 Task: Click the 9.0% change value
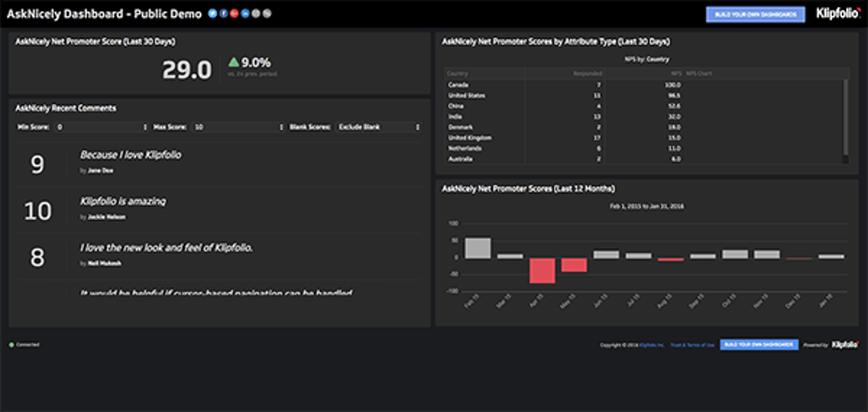pyautogui.click(x=255, y=62)
